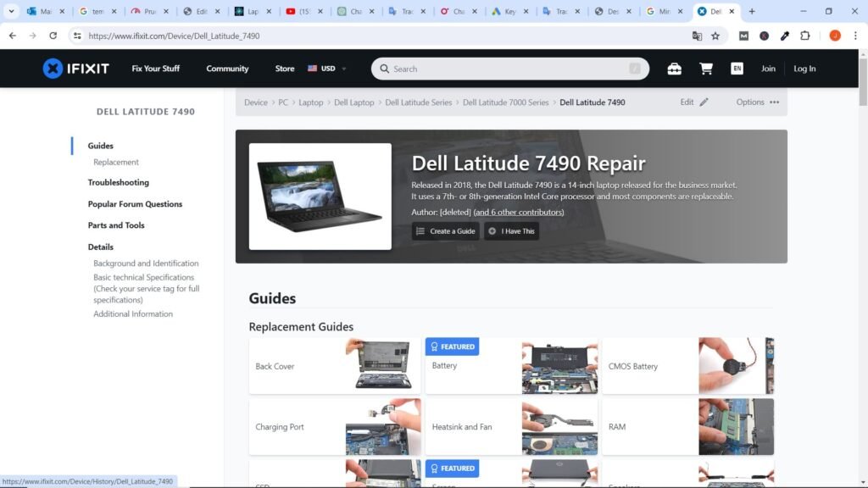Open the toolbox workbench icon
Image resolution: width=868 pixels, height=488 pixels.
pos(674,69)
